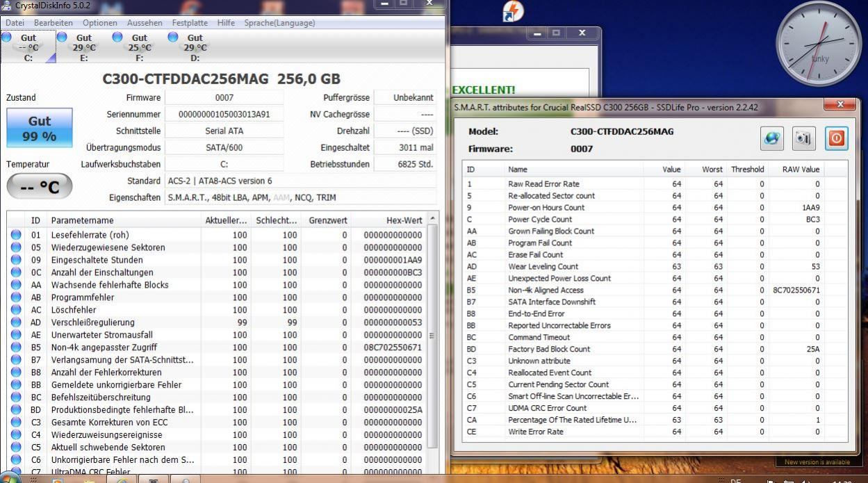Click the EXCELLENT! text in the background window

coord(484,90)
